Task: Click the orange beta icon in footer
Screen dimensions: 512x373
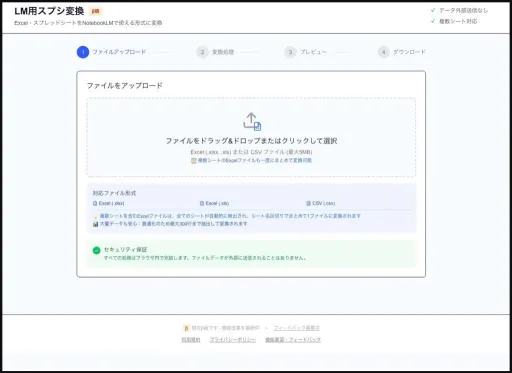Action: coord(186,328)
